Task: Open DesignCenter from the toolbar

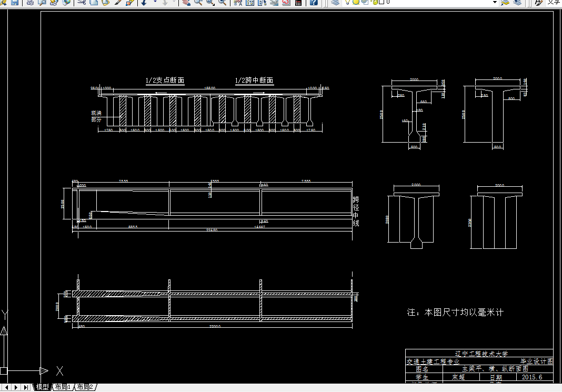Action: tap(250, 3)
